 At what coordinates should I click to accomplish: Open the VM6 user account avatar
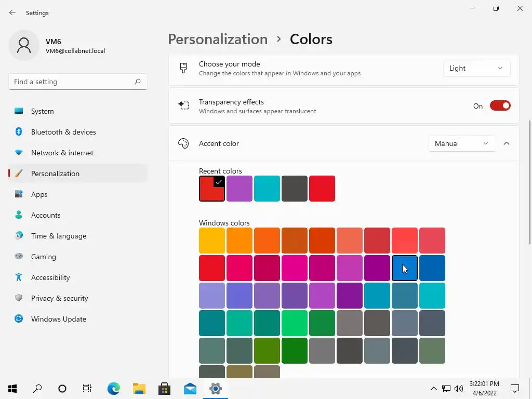tap(24, 46)
